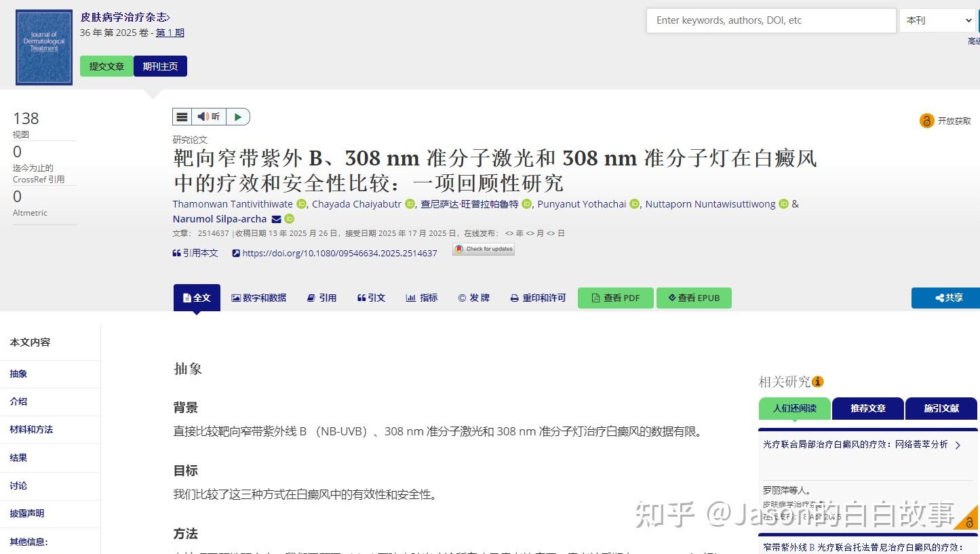Open the article DOI link

(x=340, y=252)
